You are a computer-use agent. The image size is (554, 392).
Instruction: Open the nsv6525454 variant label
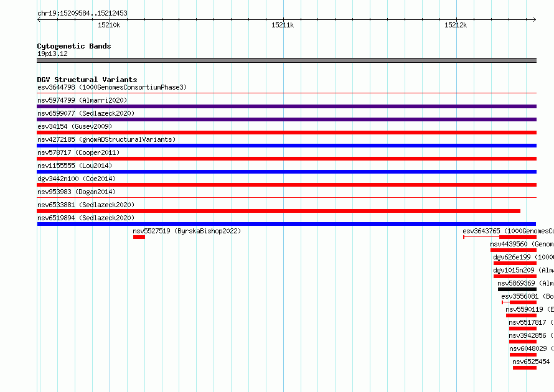(531, 362)
